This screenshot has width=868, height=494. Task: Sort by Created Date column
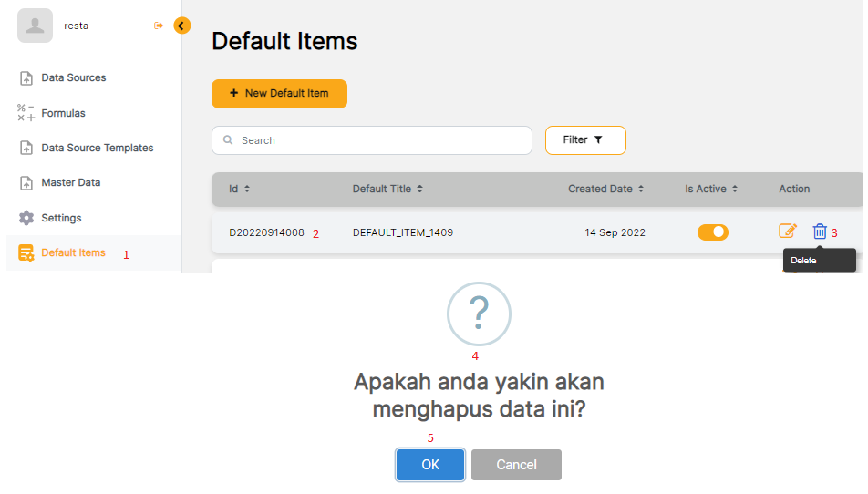click(x=606, y=189)
